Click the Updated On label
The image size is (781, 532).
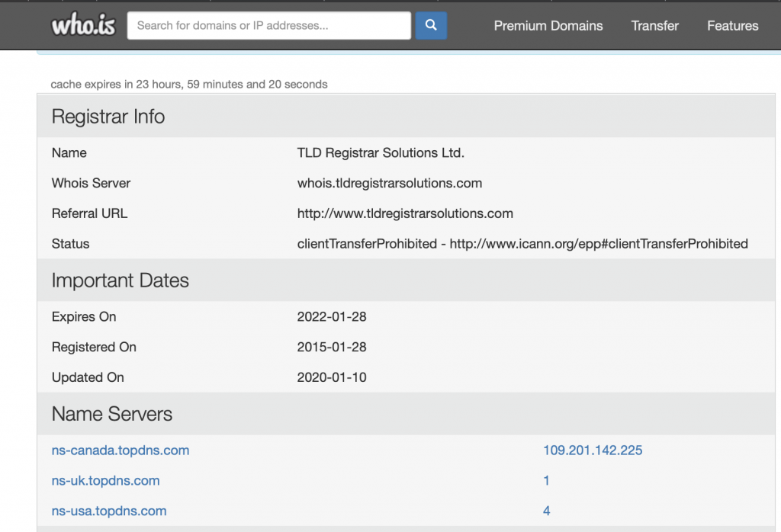pyautogui.click(x=88, y=378)
